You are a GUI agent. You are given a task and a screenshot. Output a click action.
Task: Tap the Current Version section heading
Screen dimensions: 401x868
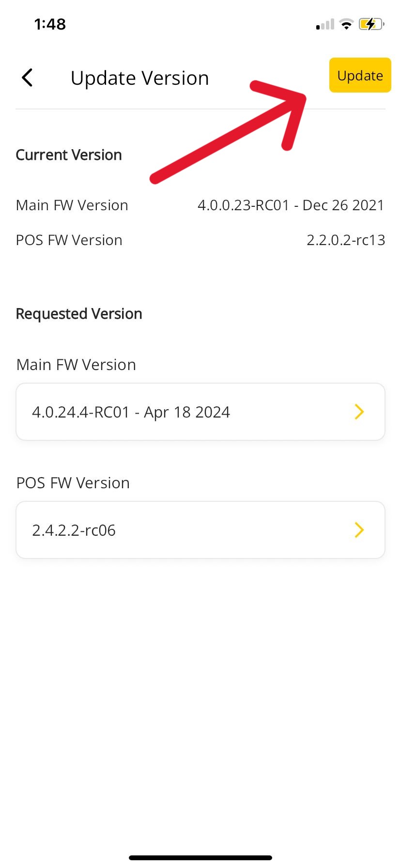69,155
